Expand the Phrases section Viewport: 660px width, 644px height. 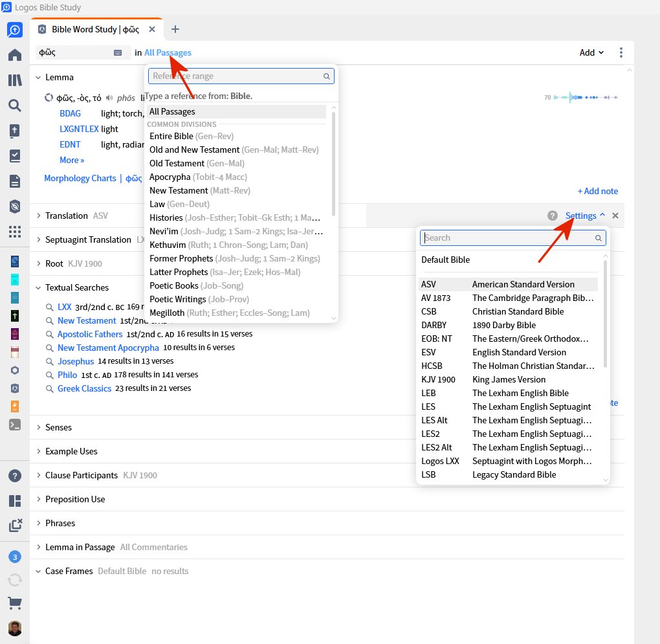point(38,523)
